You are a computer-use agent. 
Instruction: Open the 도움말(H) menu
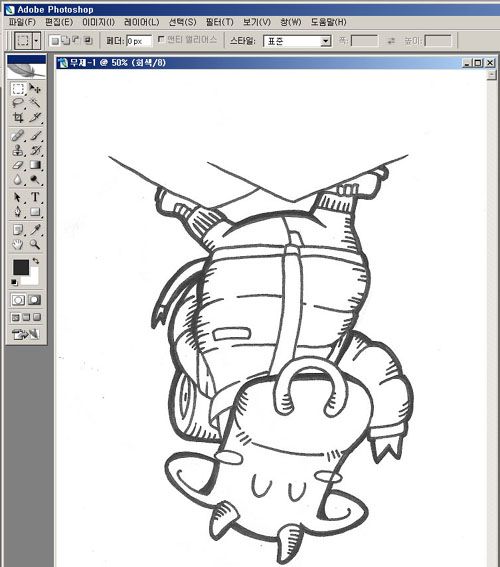click(x=328, y=22)
